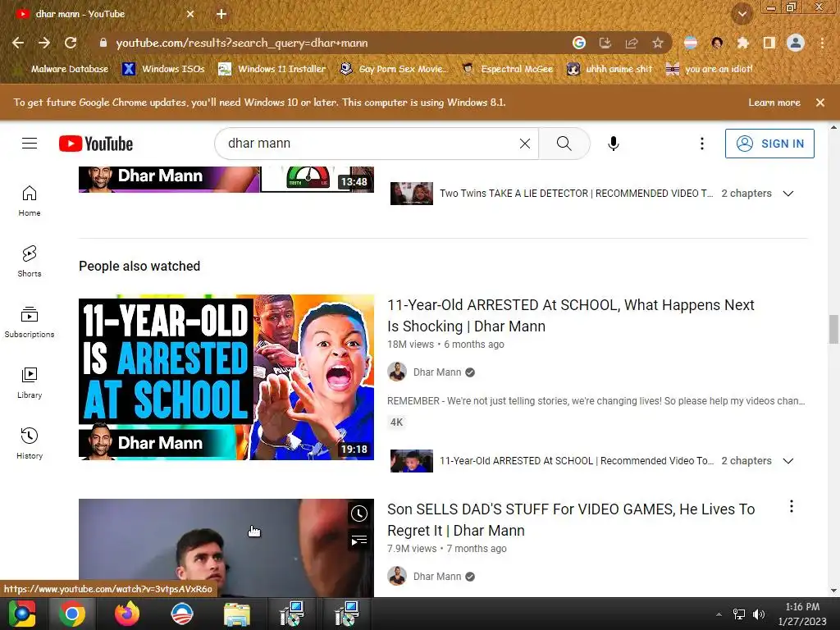This screenshot has width=840, height=630.
Task: Open Windows ISOs bookmark
Action: 163,69
